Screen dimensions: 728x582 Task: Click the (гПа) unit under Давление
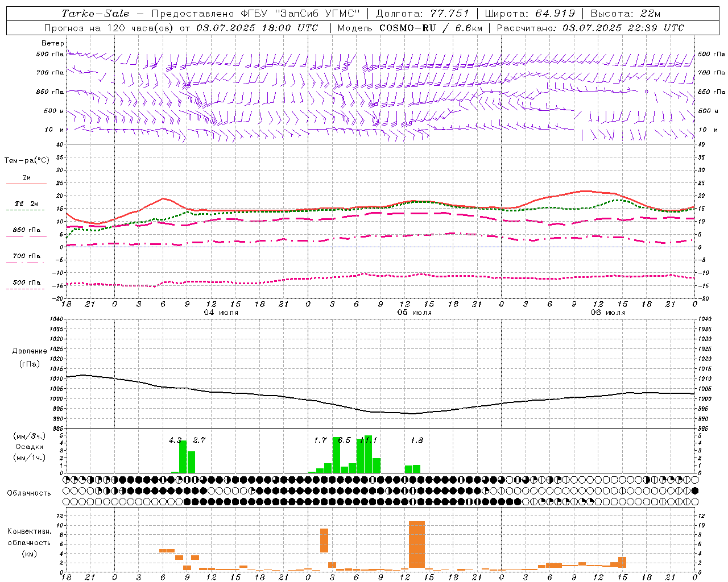coord(30,364)
